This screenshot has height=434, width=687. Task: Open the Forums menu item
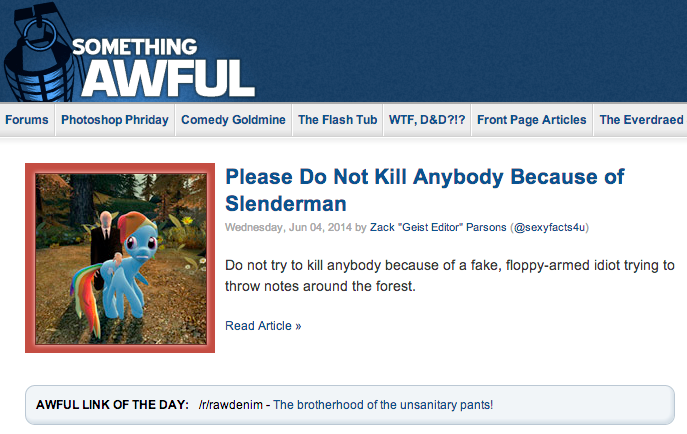coord(27,120)
